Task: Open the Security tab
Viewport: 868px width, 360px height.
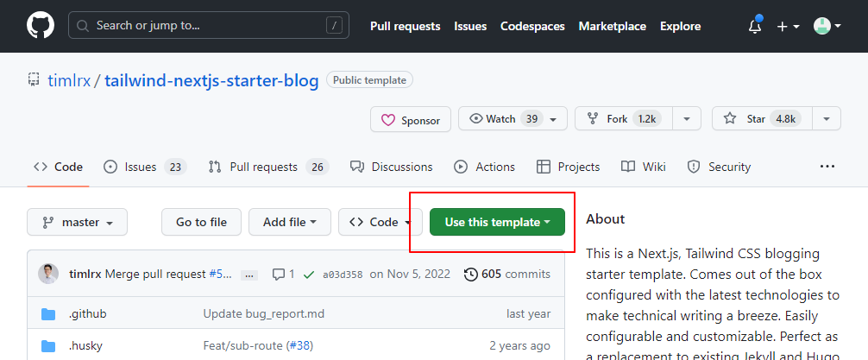Action: (719, 167)
